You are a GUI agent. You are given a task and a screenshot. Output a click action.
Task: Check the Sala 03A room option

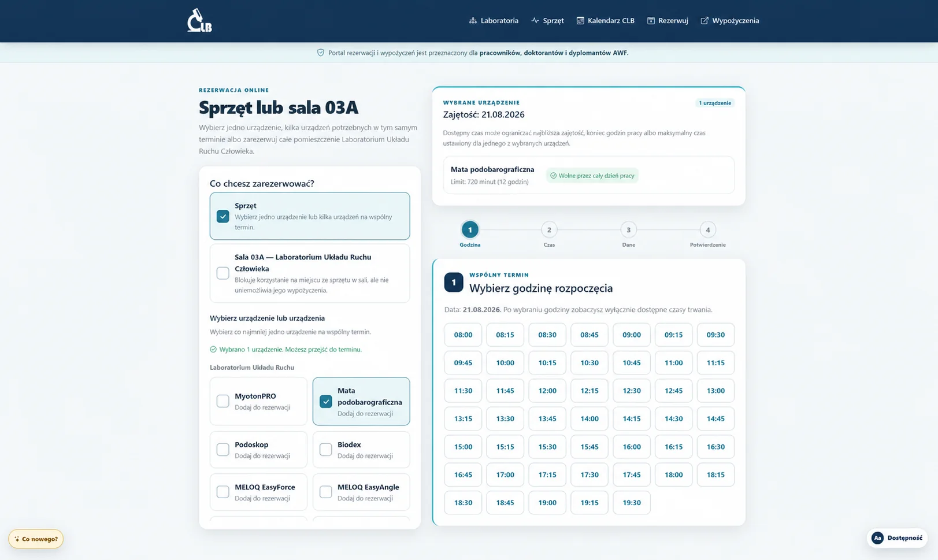click(x=223, y=273)
